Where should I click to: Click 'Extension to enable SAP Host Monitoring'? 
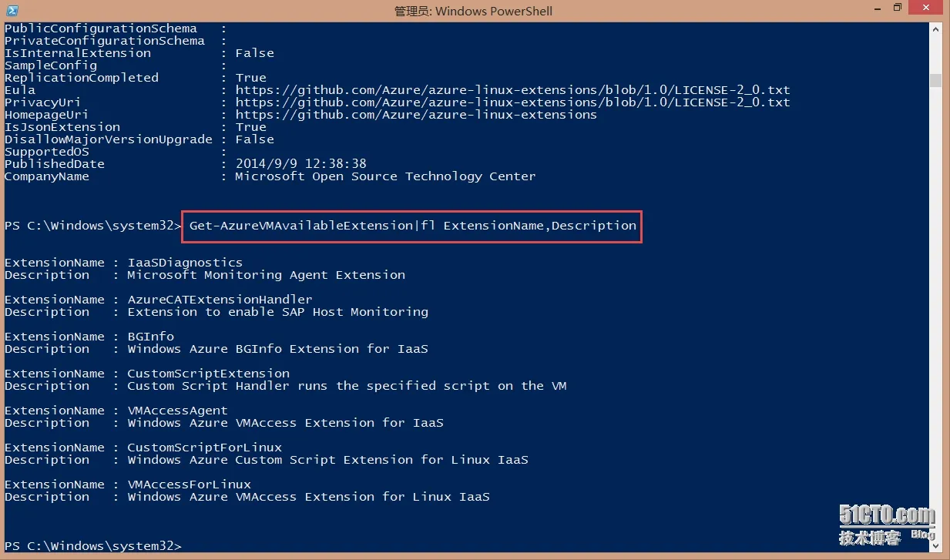tap(277, 312)
